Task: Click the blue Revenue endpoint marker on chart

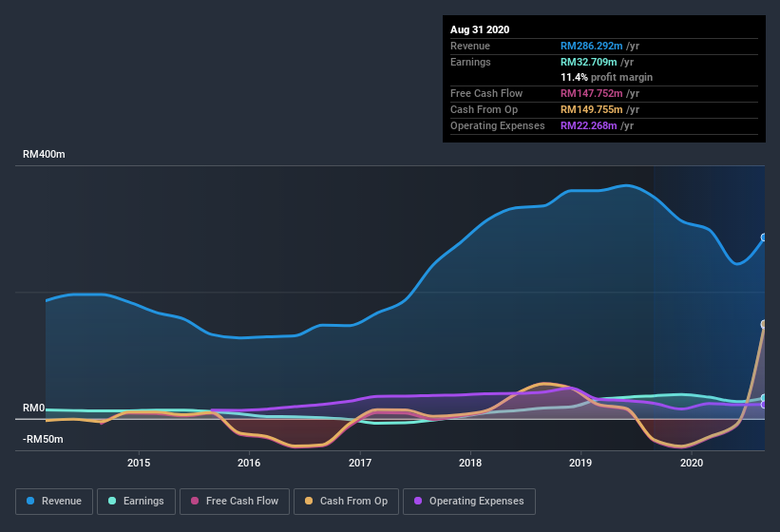Action: pos(764,237)
